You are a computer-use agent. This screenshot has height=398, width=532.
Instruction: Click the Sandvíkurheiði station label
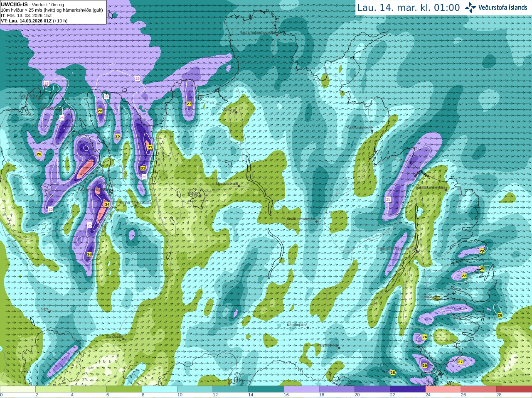[360, 128]
